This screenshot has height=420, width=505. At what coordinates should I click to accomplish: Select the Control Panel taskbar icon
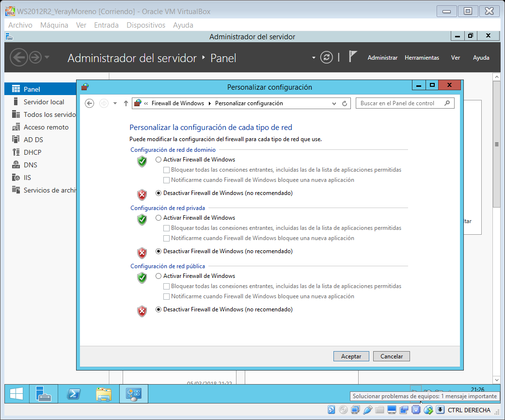(134, 394)
